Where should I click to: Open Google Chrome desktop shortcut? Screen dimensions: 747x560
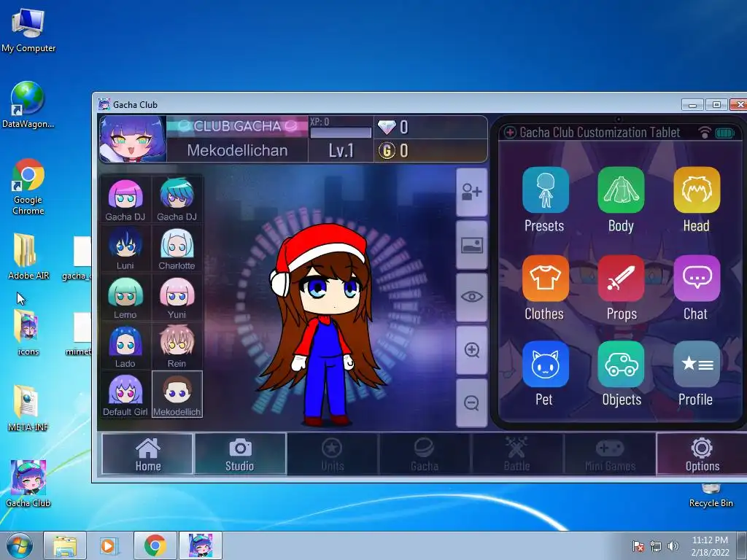pos(28,186)
